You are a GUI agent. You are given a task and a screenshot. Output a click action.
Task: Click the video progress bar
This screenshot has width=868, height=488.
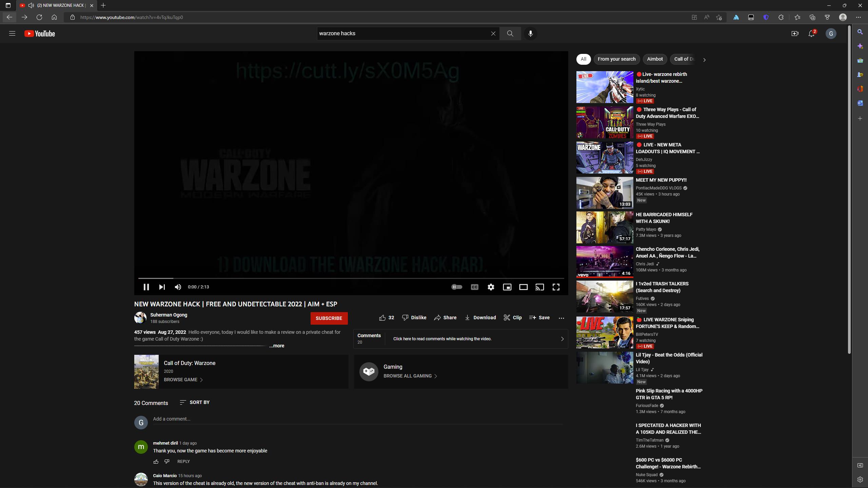pyautogui.click(x=351, y=278)
